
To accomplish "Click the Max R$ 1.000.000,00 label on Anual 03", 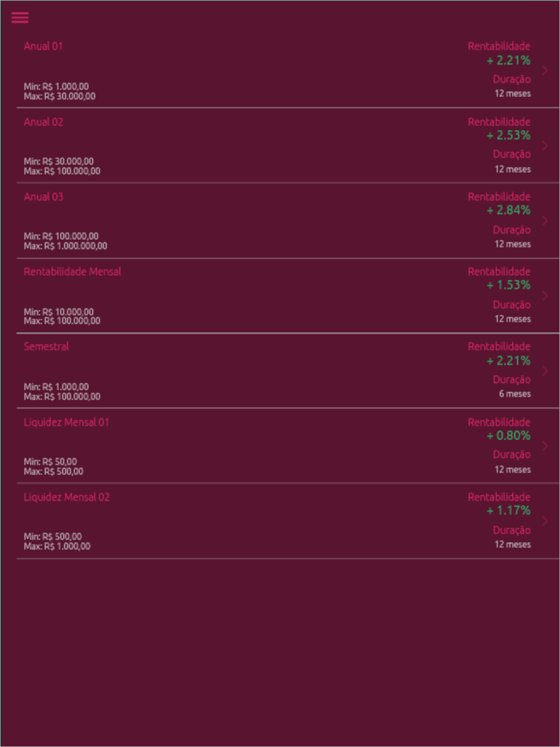I will (66, 246).
